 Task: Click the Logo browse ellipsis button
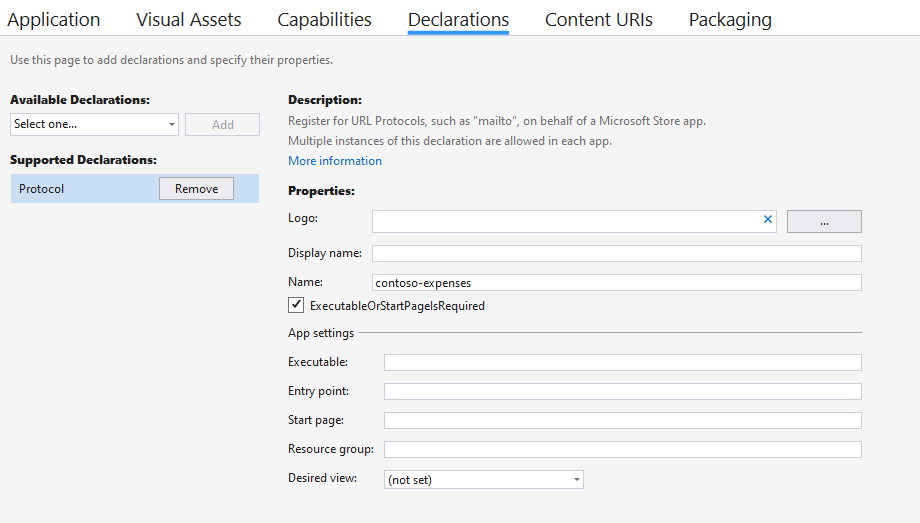tap(824, 221)
